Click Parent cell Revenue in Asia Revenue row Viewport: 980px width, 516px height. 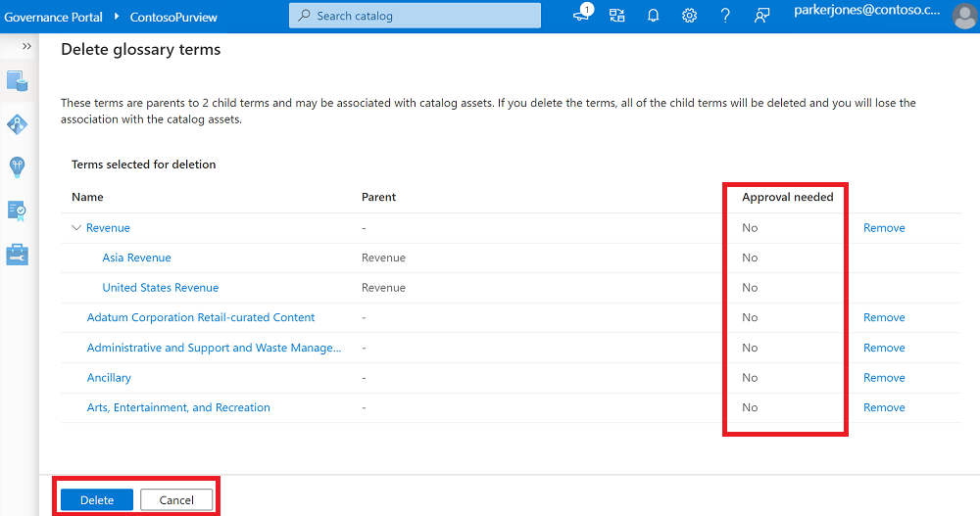click(x=383, y=258)
